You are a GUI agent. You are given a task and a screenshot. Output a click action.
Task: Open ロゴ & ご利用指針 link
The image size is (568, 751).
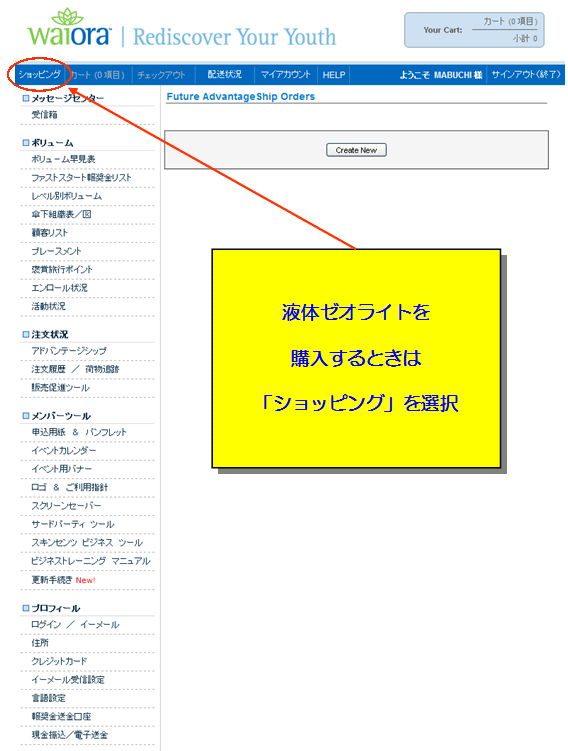coord(69,487)
